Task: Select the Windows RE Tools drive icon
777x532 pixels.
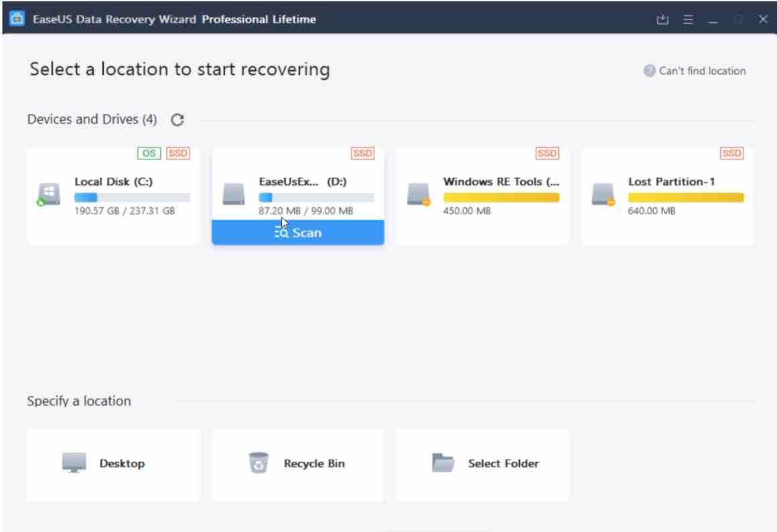Action: [x=418, y=194]
